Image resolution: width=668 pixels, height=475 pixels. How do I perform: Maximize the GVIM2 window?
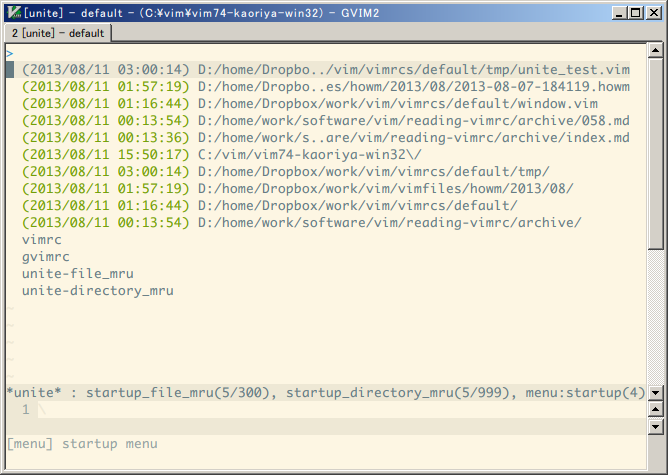[636, 13]
